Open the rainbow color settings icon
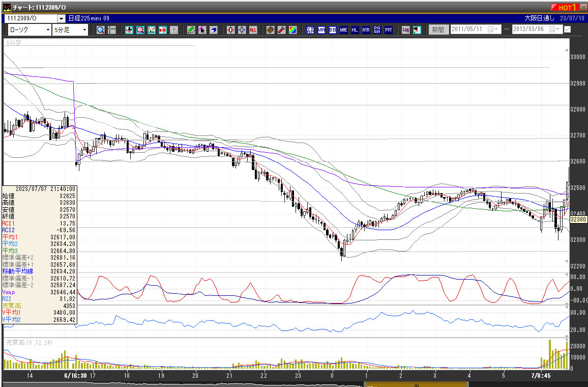Screen dimensions: 588x387 coord(293,30)
